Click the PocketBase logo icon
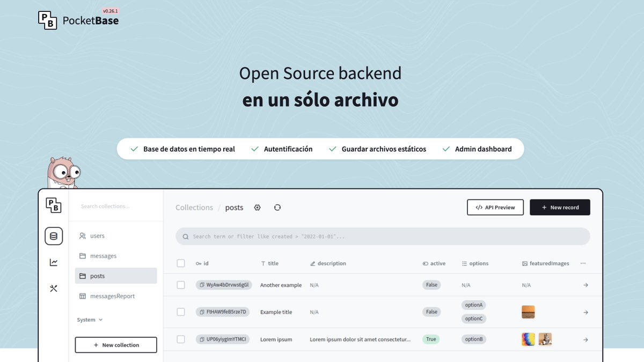This screenshot has height=362, width=644. (x=54, y=206)
